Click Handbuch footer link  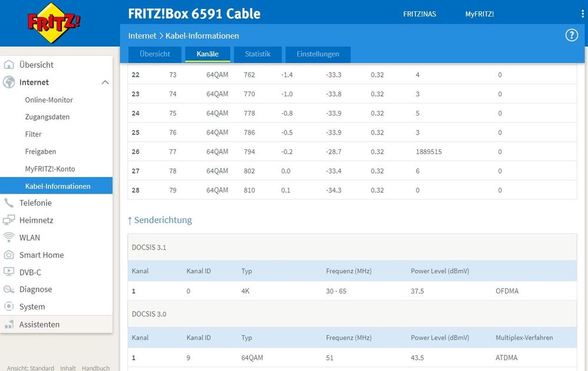[x=95, y=368]
